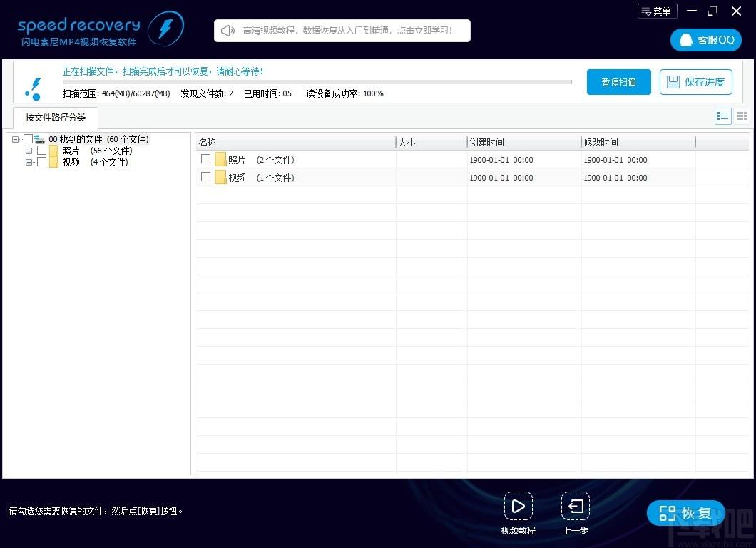Open 客服QQ support chat
The height and width of the screenshot is (548, 756).
point(706,40)
